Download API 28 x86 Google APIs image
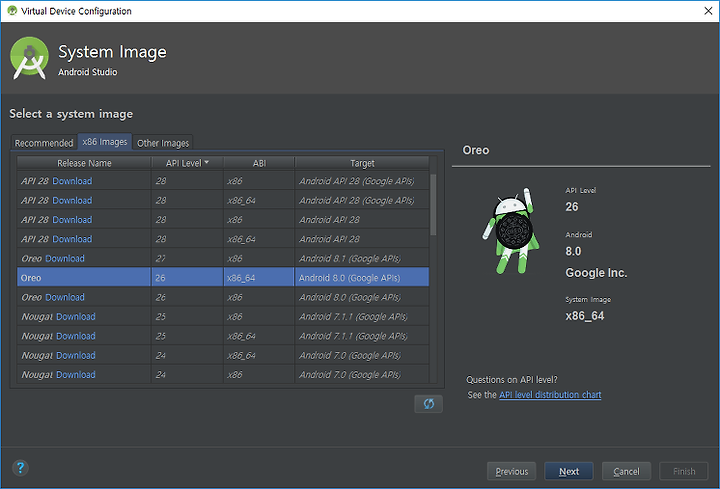Screen dimensions: 720x489 72,181
